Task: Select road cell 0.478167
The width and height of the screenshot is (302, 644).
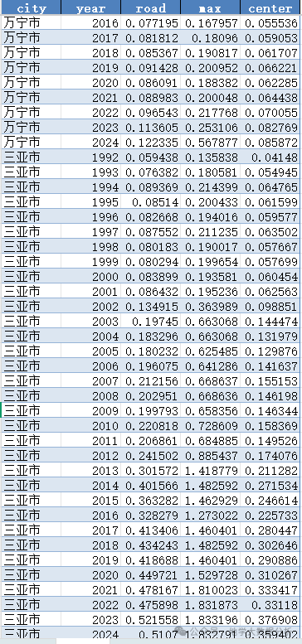Action: 150,589
